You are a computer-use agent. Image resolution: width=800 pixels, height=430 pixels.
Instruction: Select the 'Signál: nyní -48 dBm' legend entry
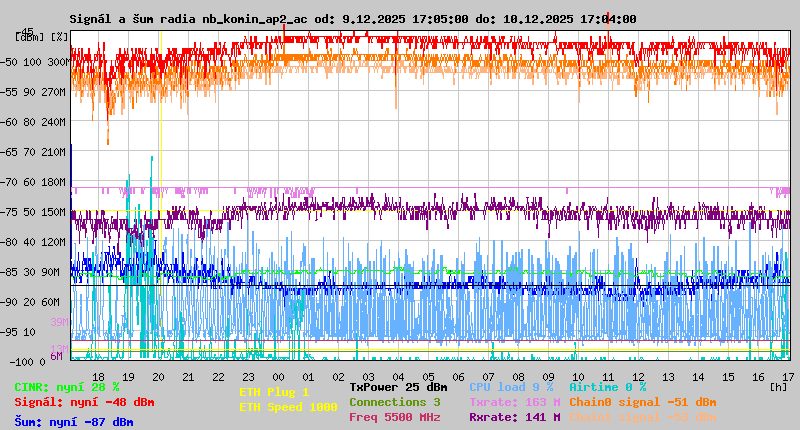point(84,402)
